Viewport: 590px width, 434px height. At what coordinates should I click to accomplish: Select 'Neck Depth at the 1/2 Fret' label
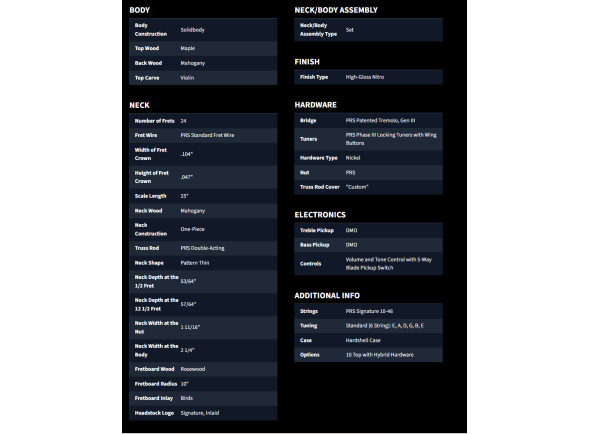coord(157,281)
